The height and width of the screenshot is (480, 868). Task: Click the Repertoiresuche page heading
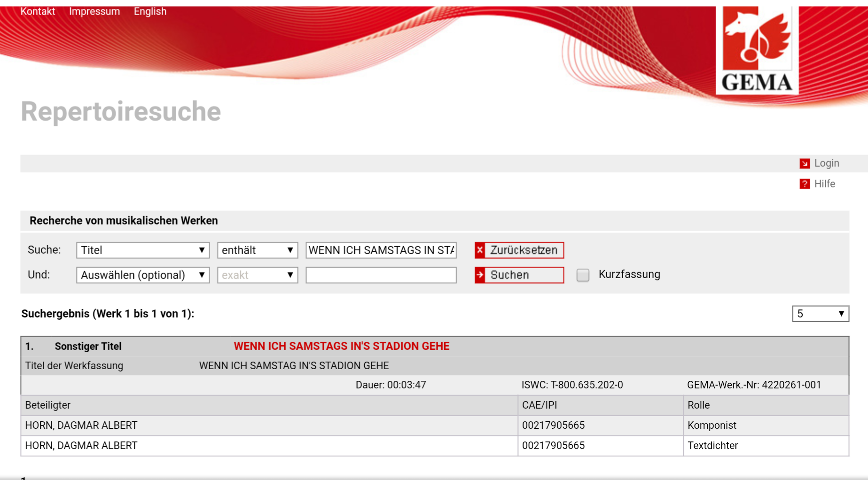point(121,112)
